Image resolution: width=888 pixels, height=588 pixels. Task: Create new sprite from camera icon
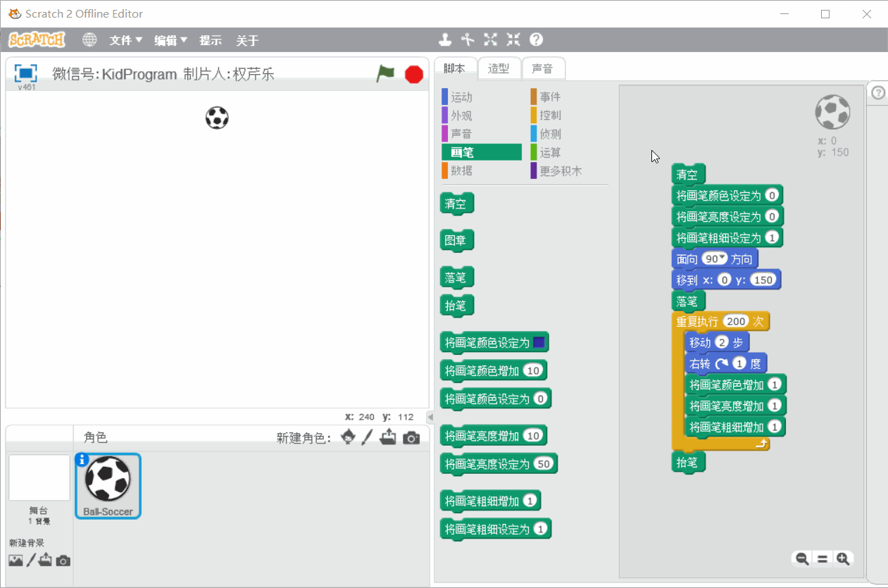click(411, 438)
